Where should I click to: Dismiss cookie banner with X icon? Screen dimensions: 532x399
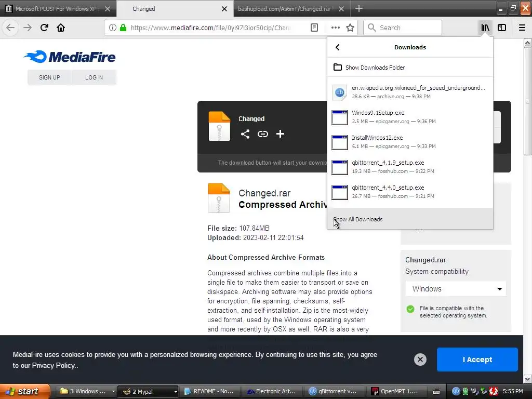pos(420,360)
